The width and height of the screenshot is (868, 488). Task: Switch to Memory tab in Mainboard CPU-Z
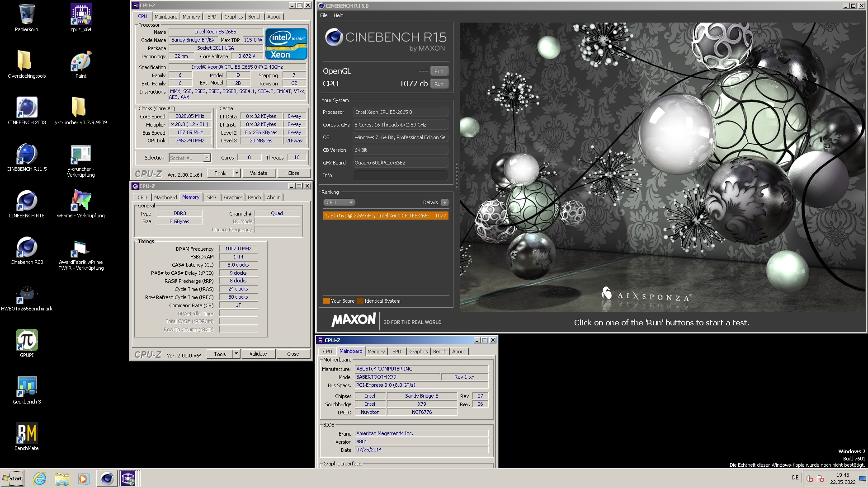[376, 352]
